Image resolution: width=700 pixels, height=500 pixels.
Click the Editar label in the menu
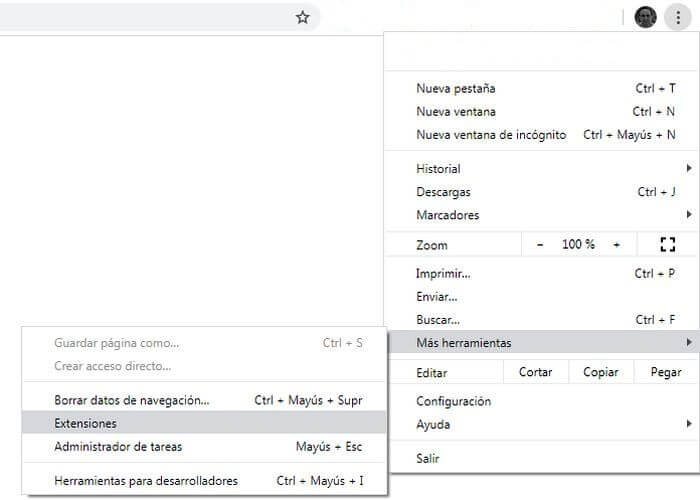(x=432, y=373)
